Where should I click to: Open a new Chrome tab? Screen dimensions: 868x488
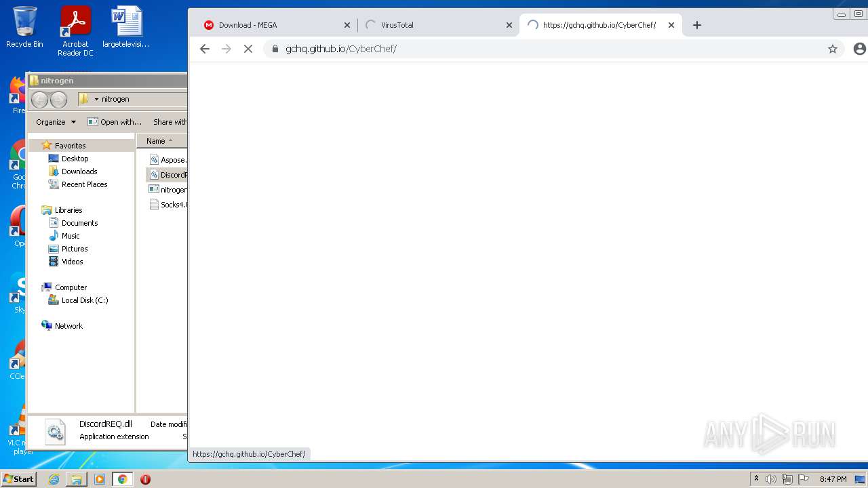click(696, 25)
